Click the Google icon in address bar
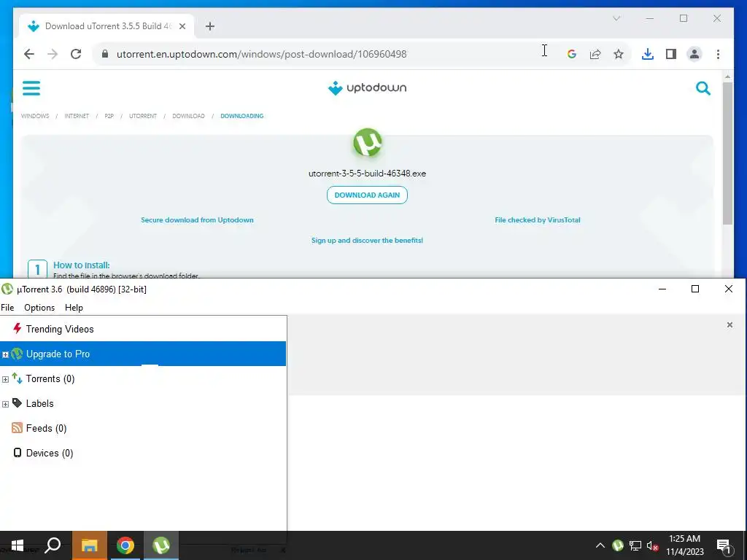The height and width of the screenshot is (560, 747). click(572, 54)
